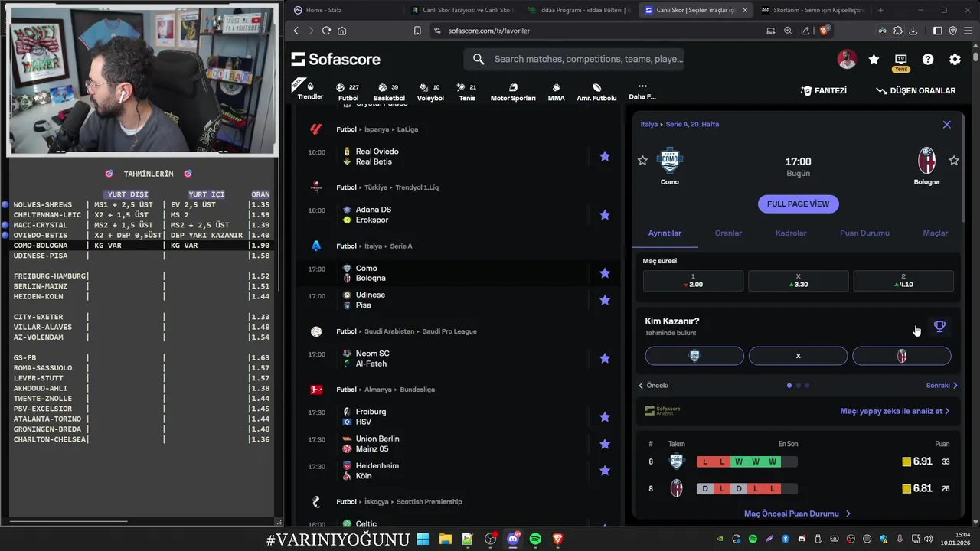Select the Tenis sport icon
Screen dimensions: 980x551
pos(467,92)
